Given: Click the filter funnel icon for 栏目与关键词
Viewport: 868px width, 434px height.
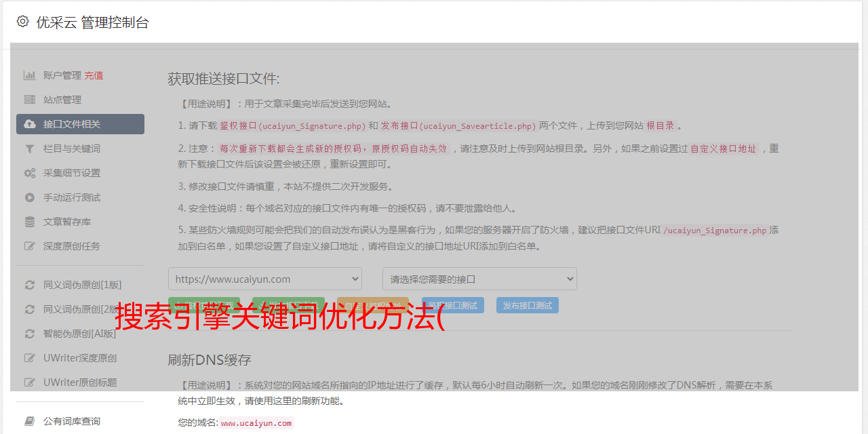Looking at the screenshot, I should coord(30,149).
